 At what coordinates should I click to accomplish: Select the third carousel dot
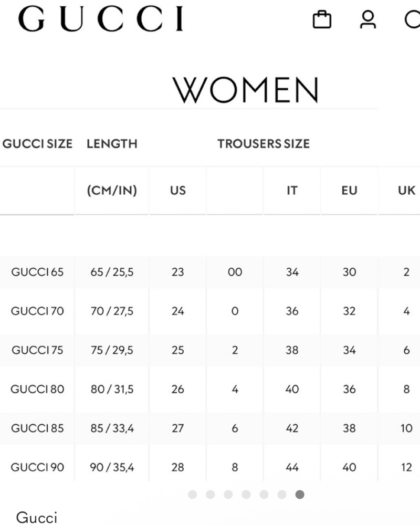(228, 495)
